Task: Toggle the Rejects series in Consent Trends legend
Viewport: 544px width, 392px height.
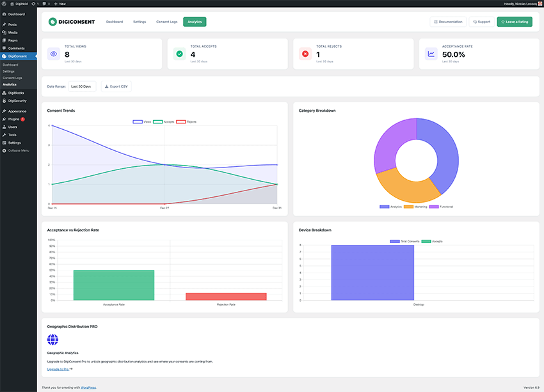Action: [x=186, y=122]
